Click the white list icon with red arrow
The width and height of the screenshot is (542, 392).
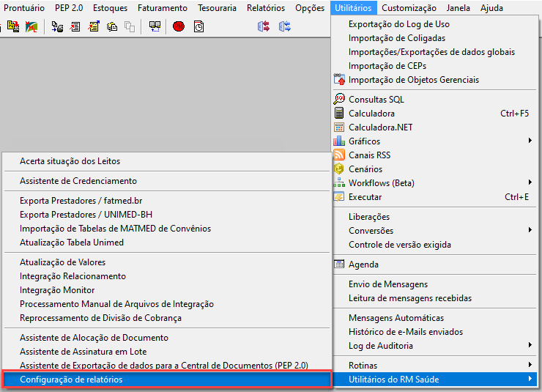[x=75, y=26]
